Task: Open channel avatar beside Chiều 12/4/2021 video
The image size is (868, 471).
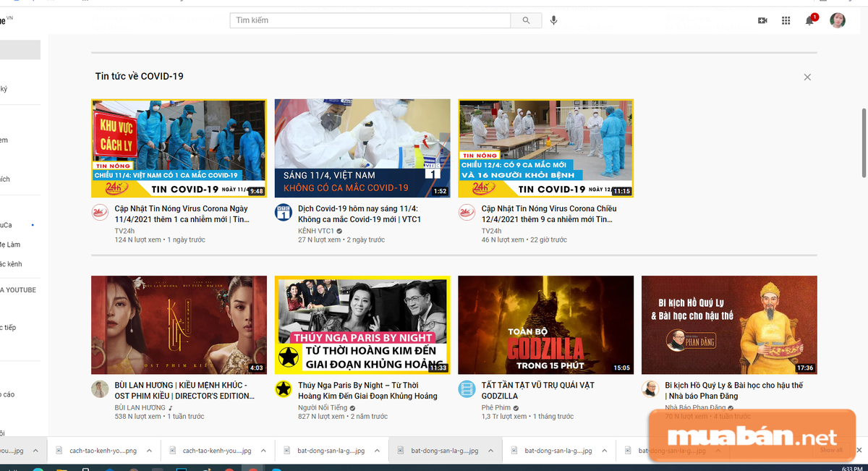Action: click(x=467, y=213)
